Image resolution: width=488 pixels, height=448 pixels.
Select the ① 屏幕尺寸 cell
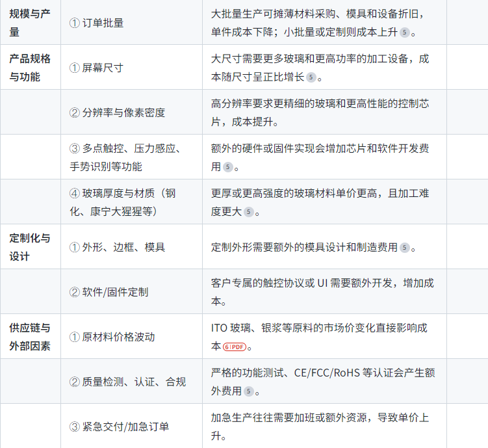[96, 68]
